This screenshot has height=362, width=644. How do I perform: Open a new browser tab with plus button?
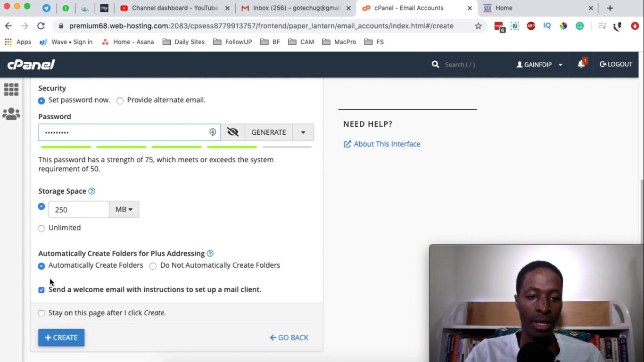click(x=610, y=8)
